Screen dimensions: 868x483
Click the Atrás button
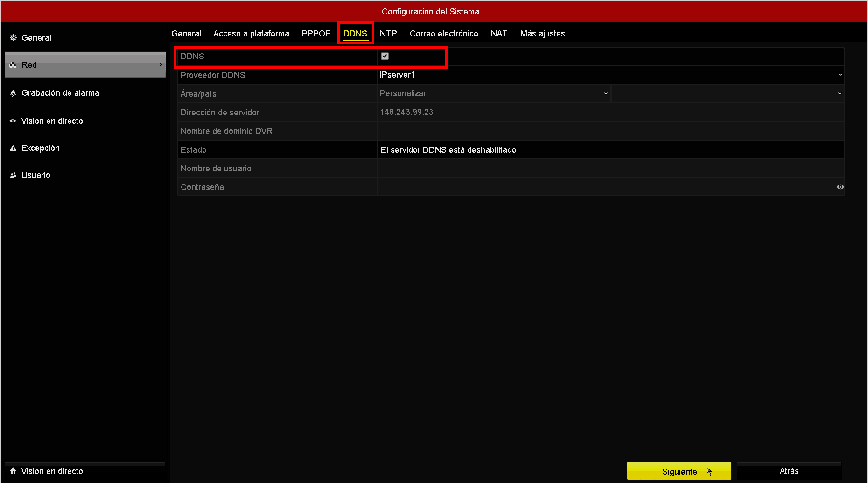click(x=789, y=471)
